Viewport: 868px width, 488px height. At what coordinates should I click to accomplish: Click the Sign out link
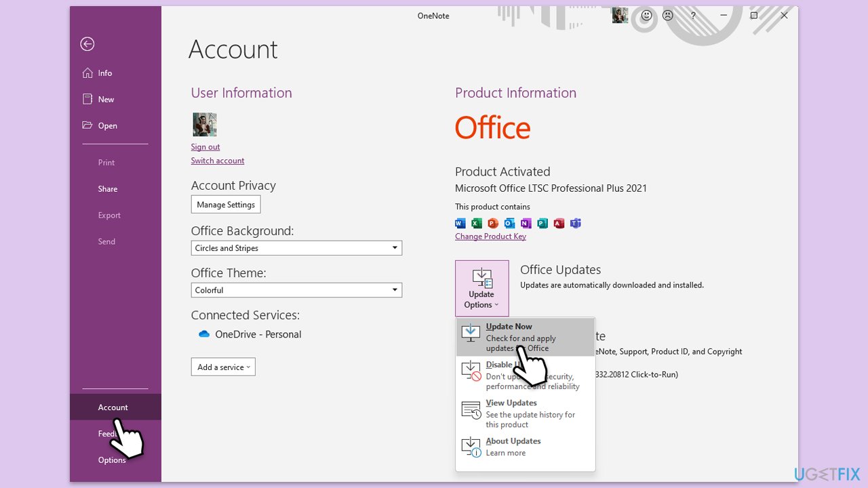tap(205, 147)
